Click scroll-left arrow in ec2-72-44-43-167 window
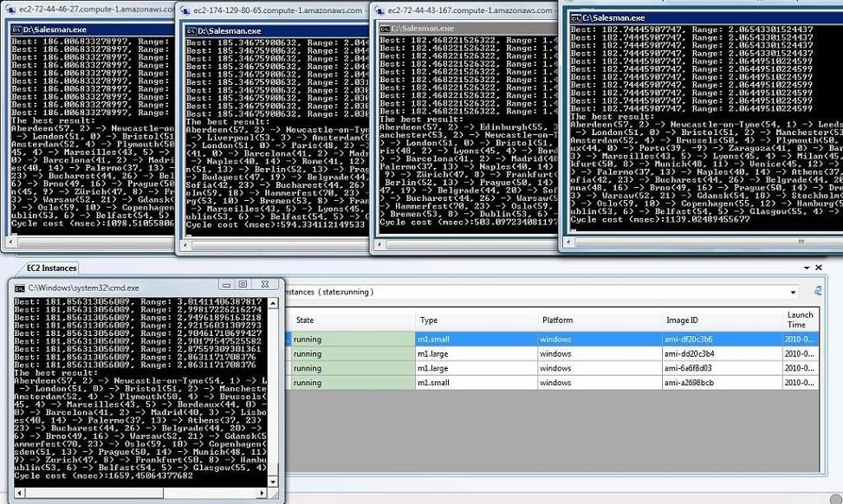 [x=379, y=244]
